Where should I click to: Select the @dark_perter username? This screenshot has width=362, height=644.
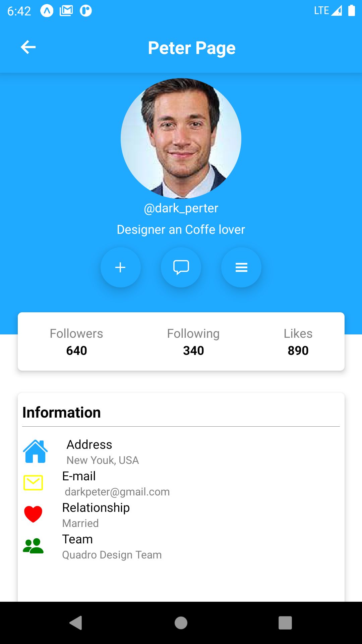181,208
